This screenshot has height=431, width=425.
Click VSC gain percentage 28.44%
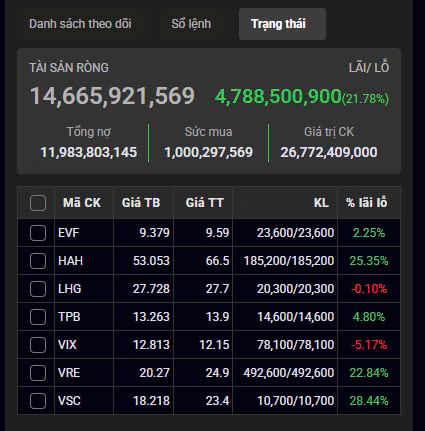pyautogui.click(x=369, y=401)
